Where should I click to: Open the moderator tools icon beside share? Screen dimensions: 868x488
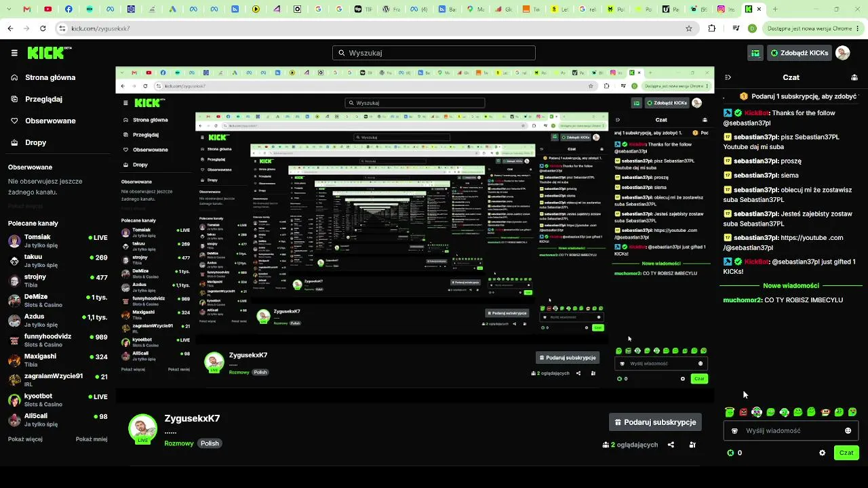[x=692, y=445]
